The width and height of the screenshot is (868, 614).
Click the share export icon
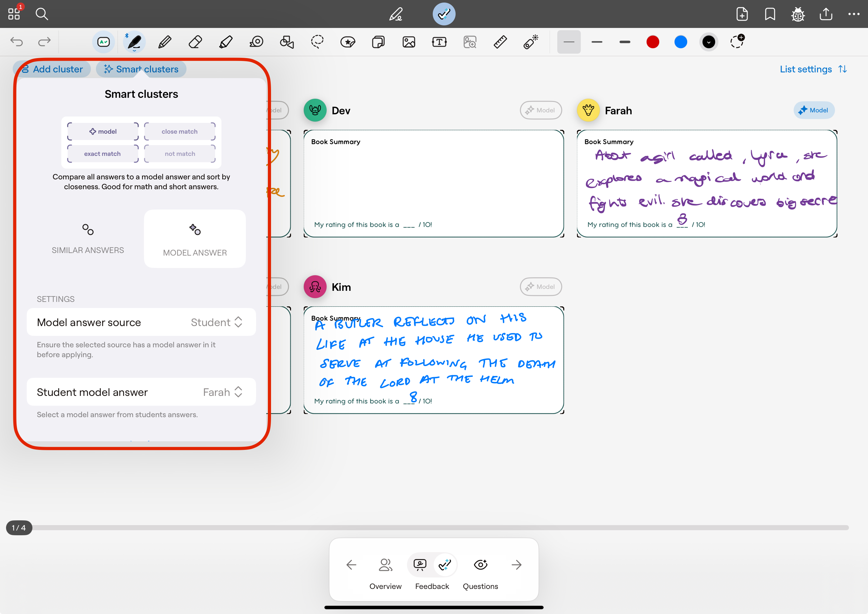pos(826,14)
